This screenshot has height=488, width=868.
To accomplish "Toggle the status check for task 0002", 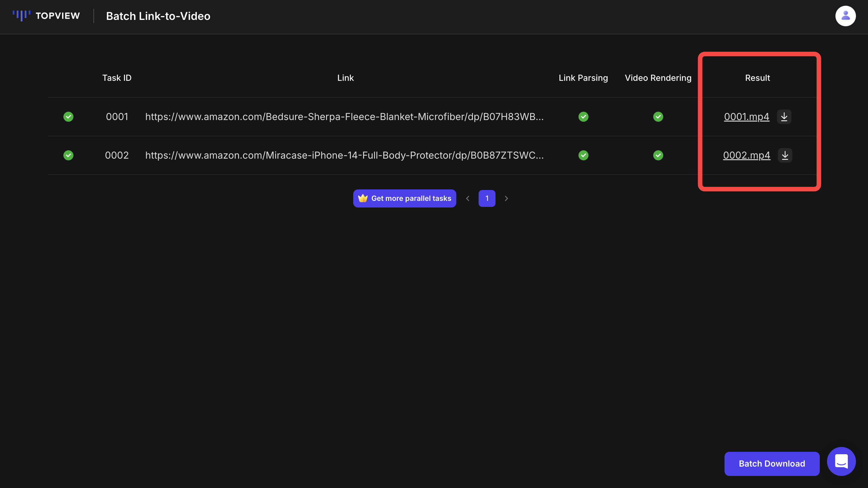I will click(x=68, y=155).
